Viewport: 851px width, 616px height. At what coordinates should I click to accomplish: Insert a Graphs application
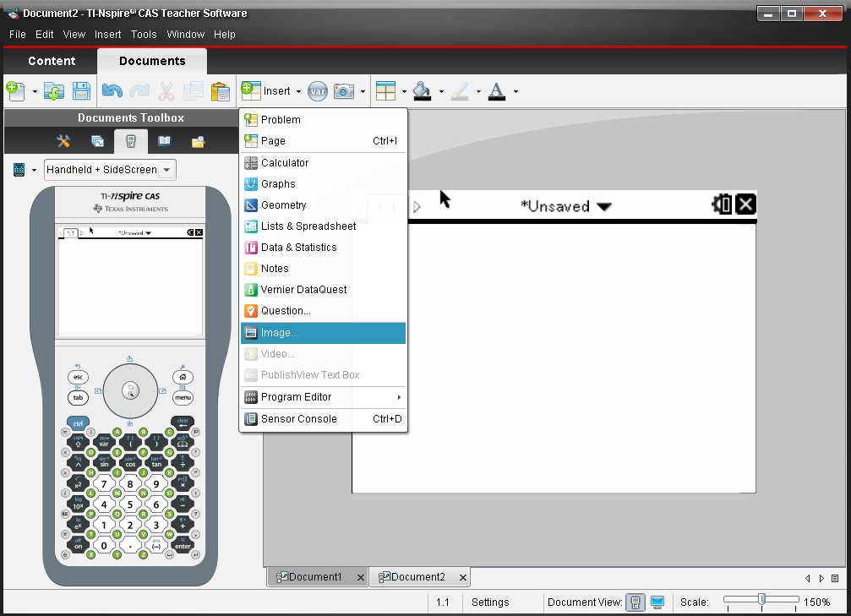coord(323,184)
